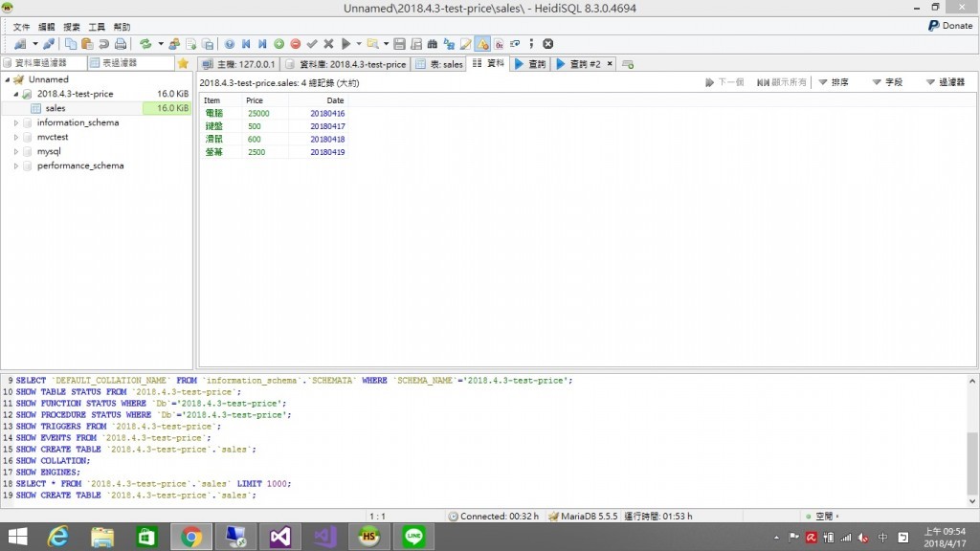
Task: Click the 排序 (Sorting) button
Action: click(x=834, y=82)
